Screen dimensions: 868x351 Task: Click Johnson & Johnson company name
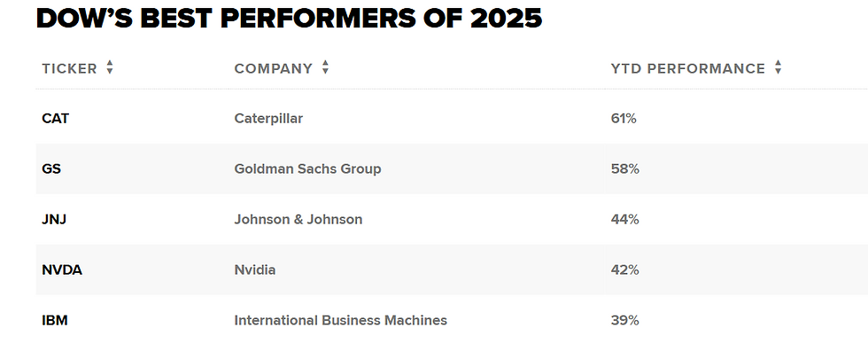(298, 219)
